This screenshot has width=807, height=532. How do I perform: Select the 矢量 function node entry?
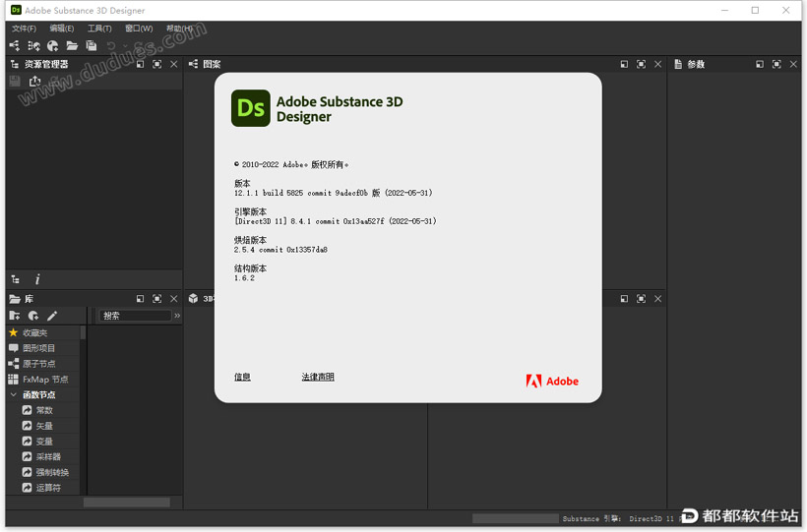(44, 426)
